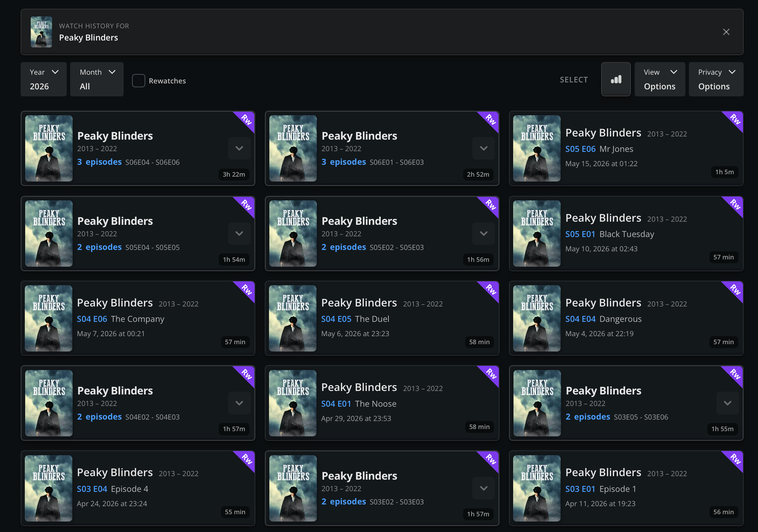Open the S04 E01 The Noose episode link
This screenshot has height=532, width=758.
point(359,404)
